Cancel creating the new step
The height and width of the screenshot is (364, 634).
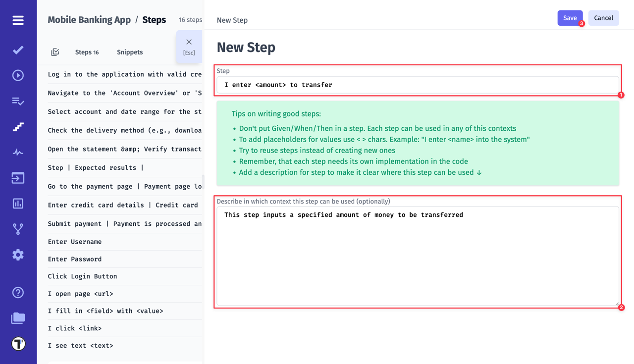tap(603, 17)
